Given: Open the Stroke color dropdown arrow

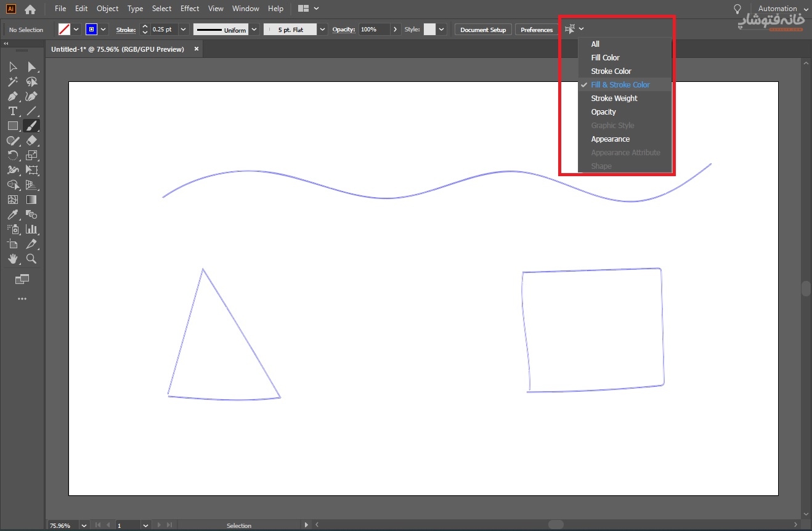Looking at the screenshot, I should pos(104,30).
